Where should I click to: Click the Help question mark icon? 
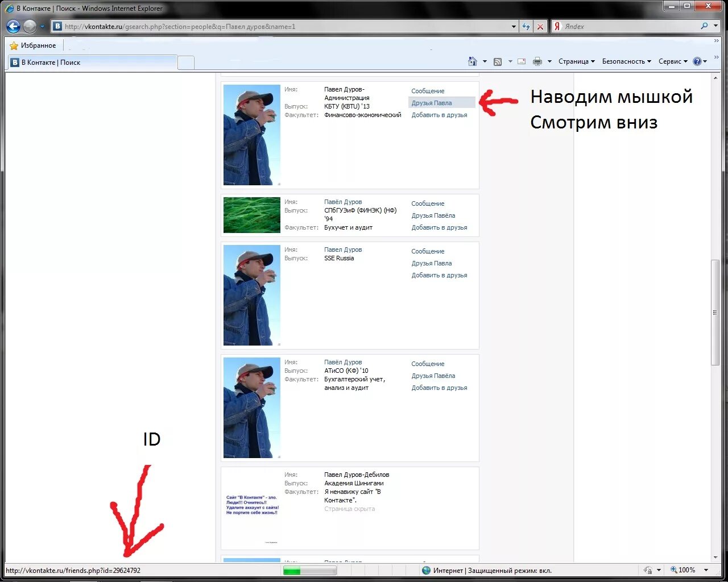(697, 61)
